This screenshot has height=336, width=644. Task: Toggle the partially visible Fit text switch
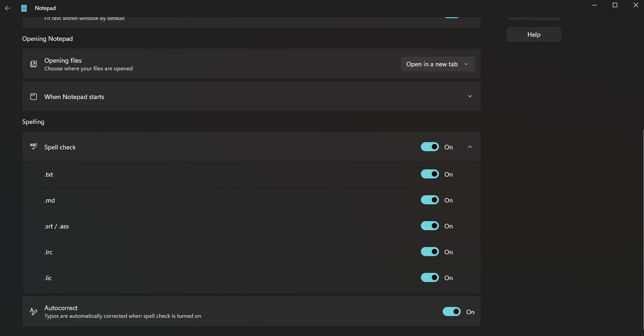pos(452,16)
